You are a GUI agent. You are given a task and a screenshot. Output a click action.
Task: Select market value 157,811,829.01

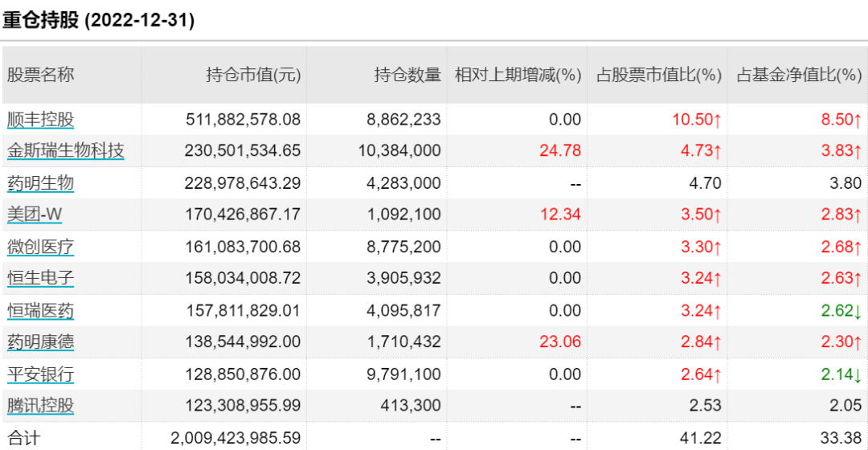click(243, 310)
